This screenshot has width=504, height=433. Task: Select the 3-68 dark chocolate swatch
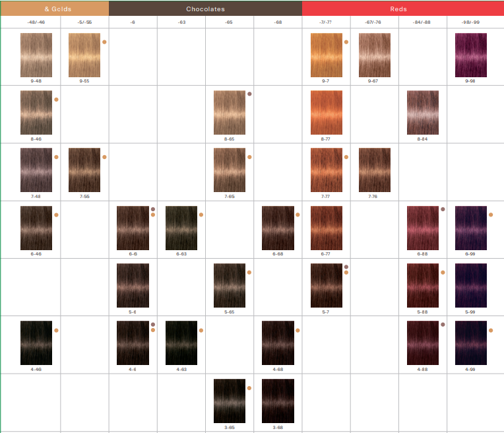278,401
